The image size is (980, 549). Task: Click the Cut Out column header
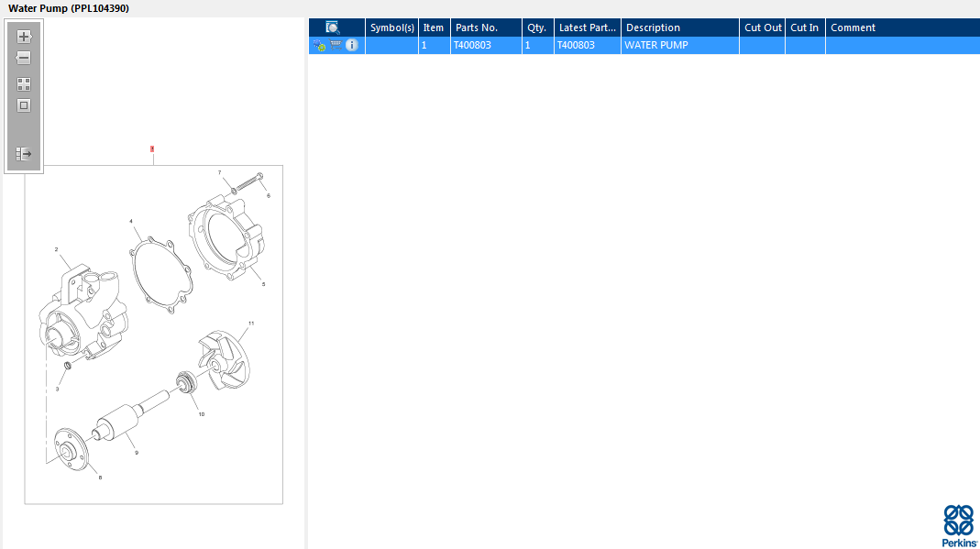coord(762,27)
